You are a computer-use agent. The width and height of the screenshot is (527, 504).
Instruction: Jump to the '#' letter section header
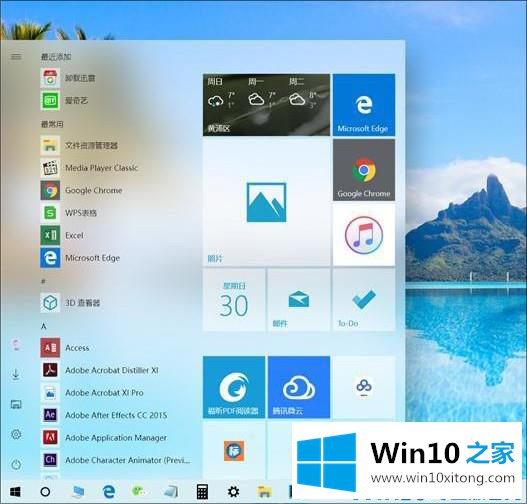pos(43,281)
